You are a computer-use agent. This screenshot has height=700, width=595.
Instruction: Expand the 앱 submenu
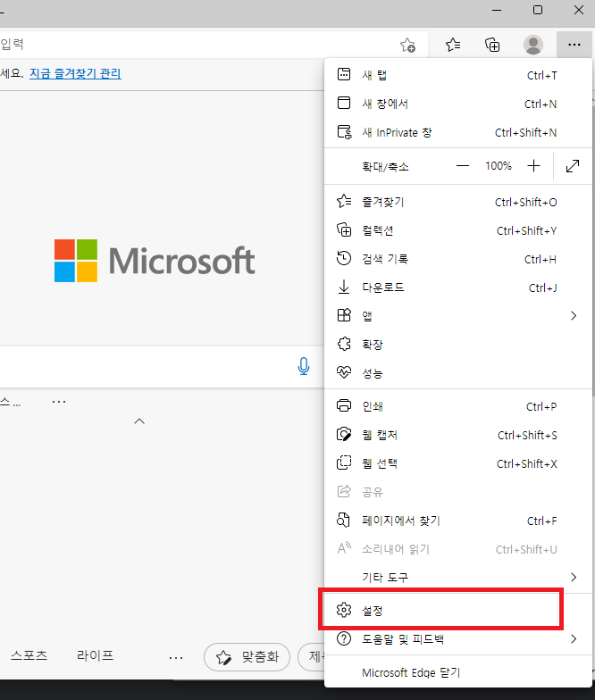pos(457,316)
